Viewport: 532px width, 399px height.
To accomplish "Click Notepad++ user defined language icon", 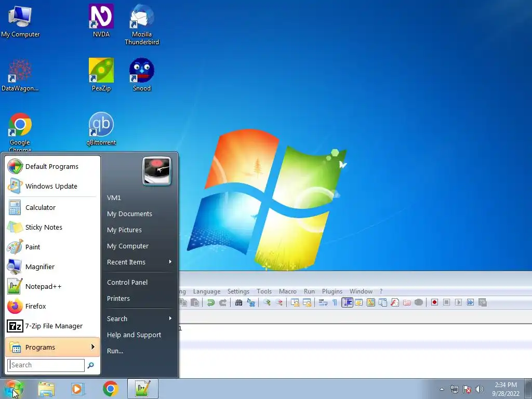I will click(x=358, y=302).
